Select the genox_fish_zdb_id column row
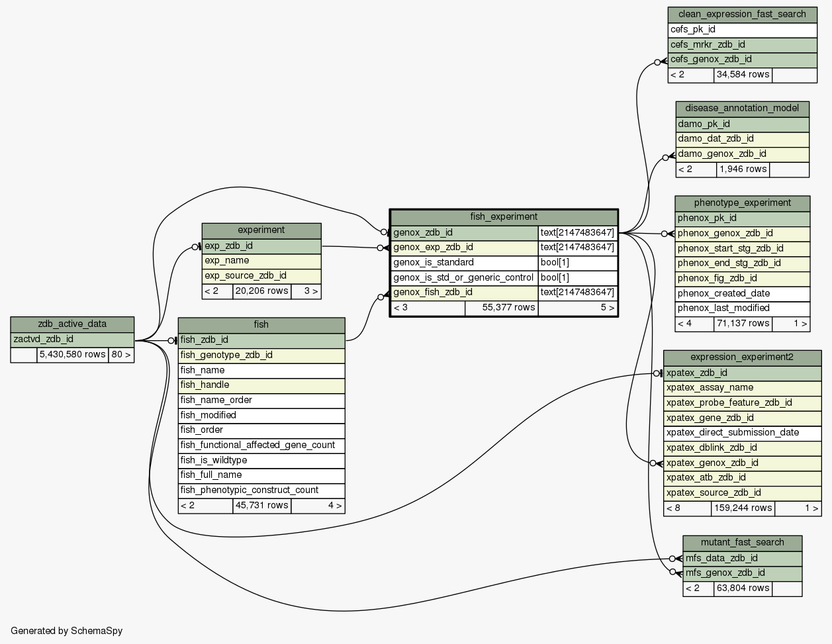832x644 pixels. 464,293
